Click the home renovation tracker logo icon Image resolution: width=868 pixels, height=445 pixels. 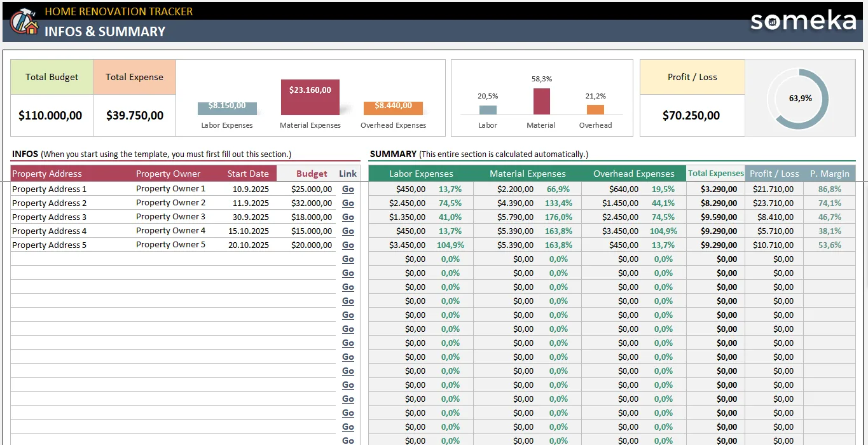tap(24, 22)
